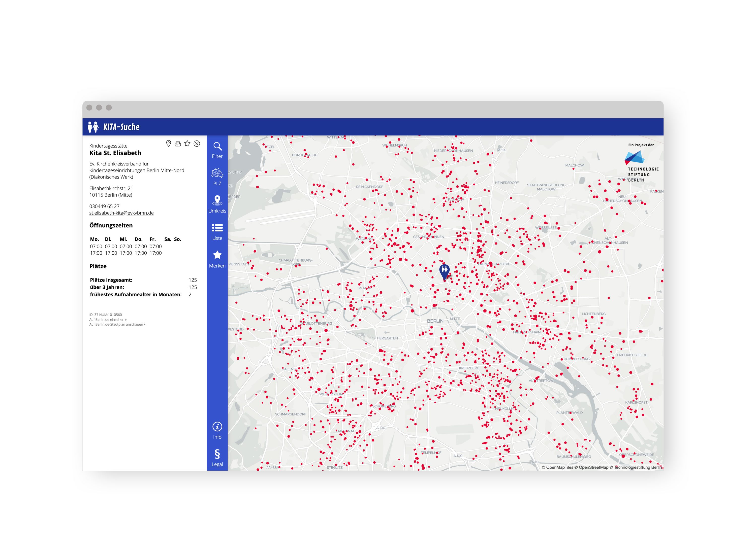
Task: Show the Liste view
Action: [x=217, y=232]
